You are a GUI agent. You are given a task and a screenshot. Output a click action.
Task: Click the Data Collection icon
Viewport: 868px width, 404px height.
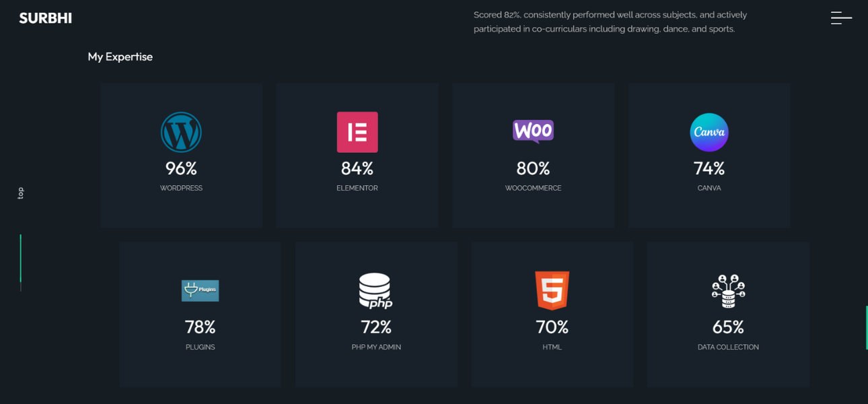[x=728, y=291]
